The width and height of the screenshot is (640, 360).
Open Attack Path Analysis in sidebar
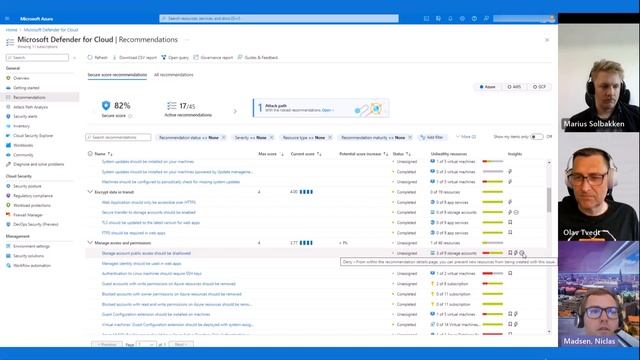pos(30,107)
